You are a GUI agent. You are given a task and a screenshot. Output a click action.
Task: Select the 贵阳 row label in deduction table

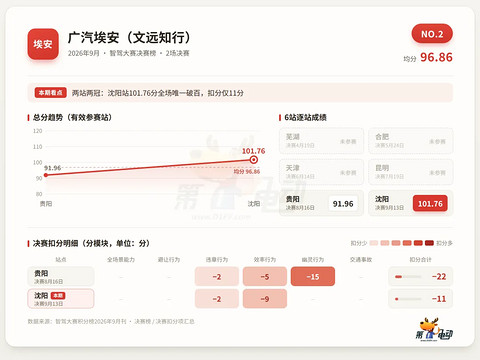[61, 276]
